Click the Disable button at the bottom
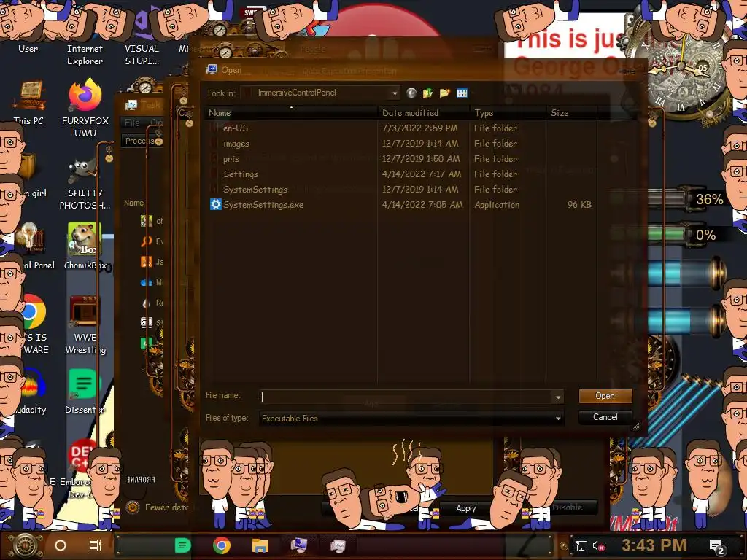Image resolution: width=747 pixels, height=560 pixels. [x=567, y=507]
